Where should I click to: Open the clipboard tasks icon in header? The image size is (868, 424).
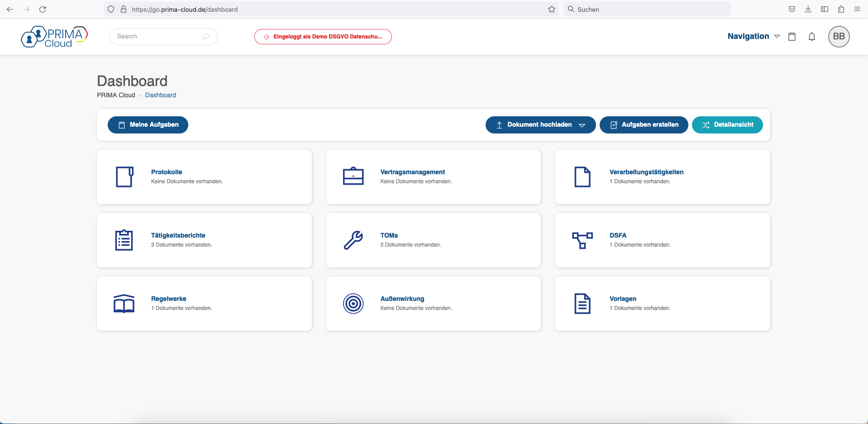pyautogui.click(x=792, y=37)
